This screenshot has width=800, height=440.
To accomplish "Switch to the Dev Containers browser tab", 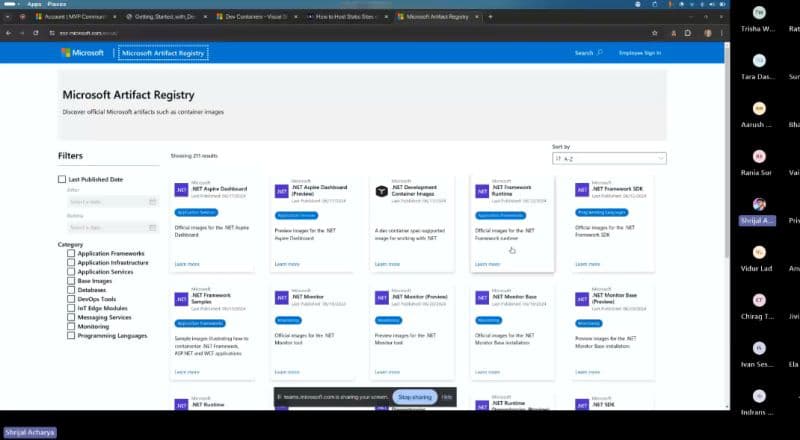I will click(258, 17).
